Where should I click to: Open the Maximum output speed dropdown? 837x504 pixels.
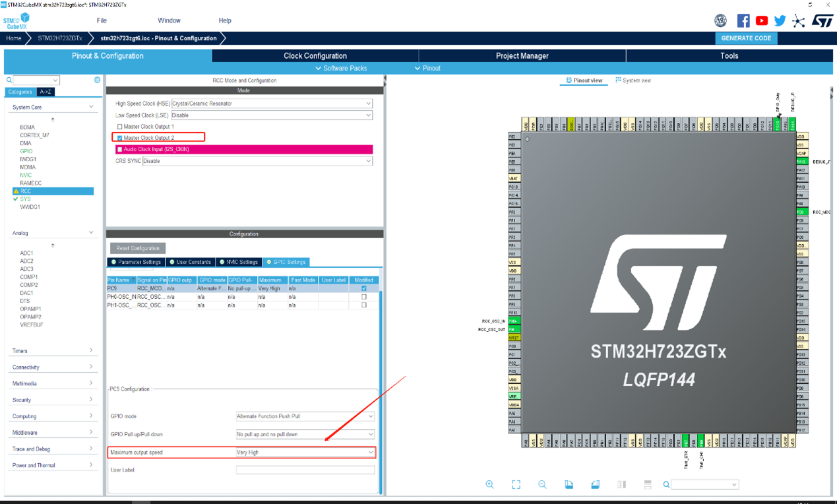pos(305,453)
